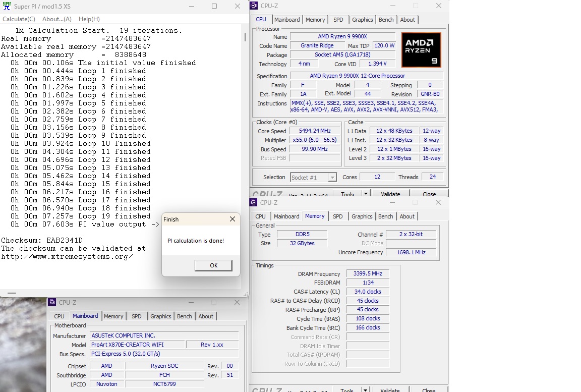Viewport: 581px width, 392px height.
Task: Click Validate in top CPU-Z window
Action: 390,194
